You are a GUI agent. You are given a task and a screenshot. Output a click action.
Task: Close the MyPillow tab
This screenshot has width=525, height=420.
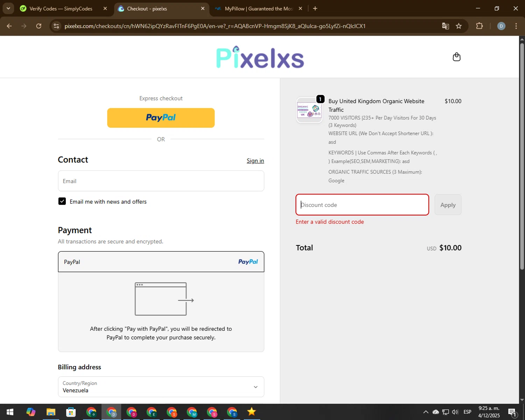pos(300,8)
